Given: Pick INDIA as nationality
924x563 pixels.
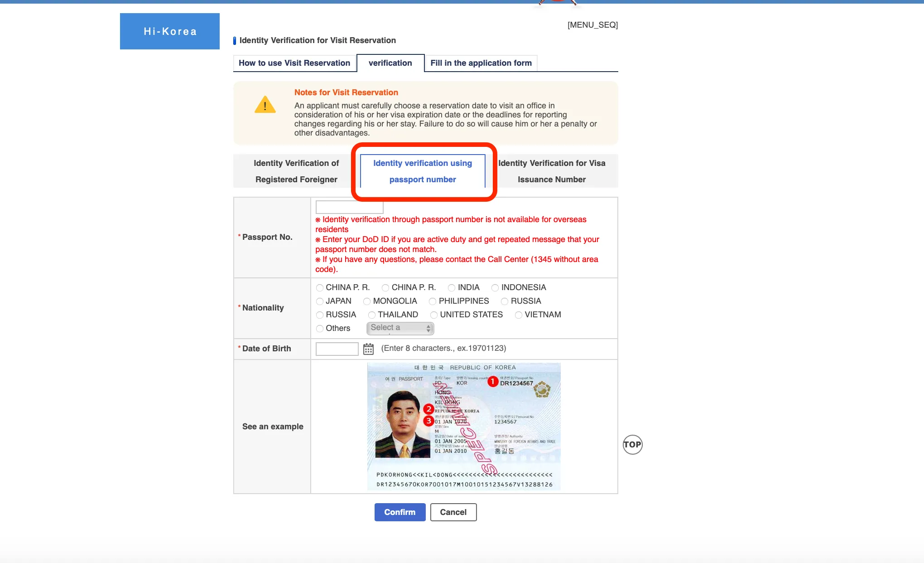Looking at the screenshot, I should (452, 288).
